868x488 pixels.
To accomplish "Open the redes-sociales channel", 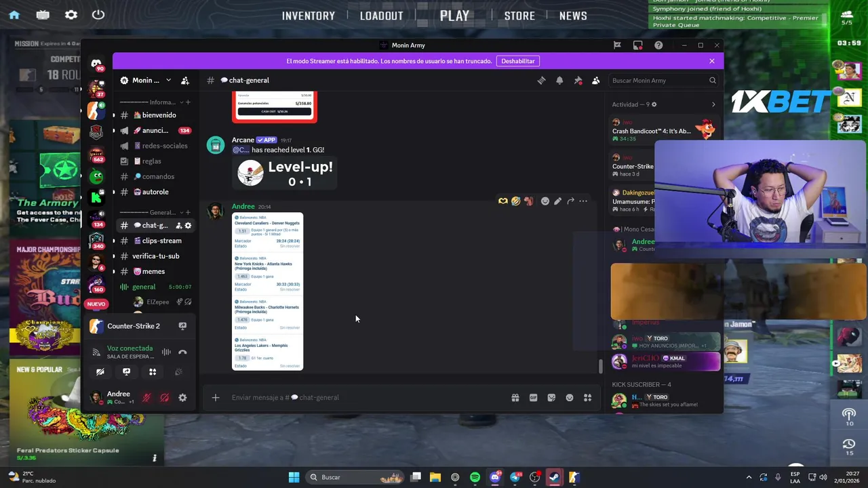I will coord(155,146).
